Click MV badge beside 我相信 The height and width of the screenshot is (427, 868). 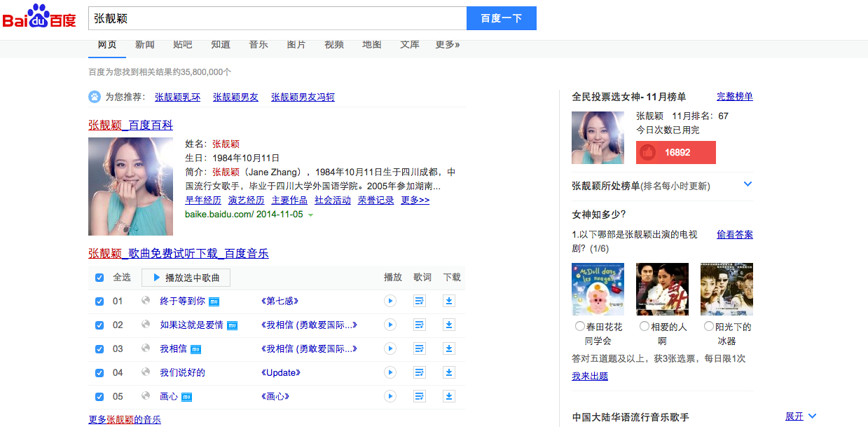[x=196, y=349]
